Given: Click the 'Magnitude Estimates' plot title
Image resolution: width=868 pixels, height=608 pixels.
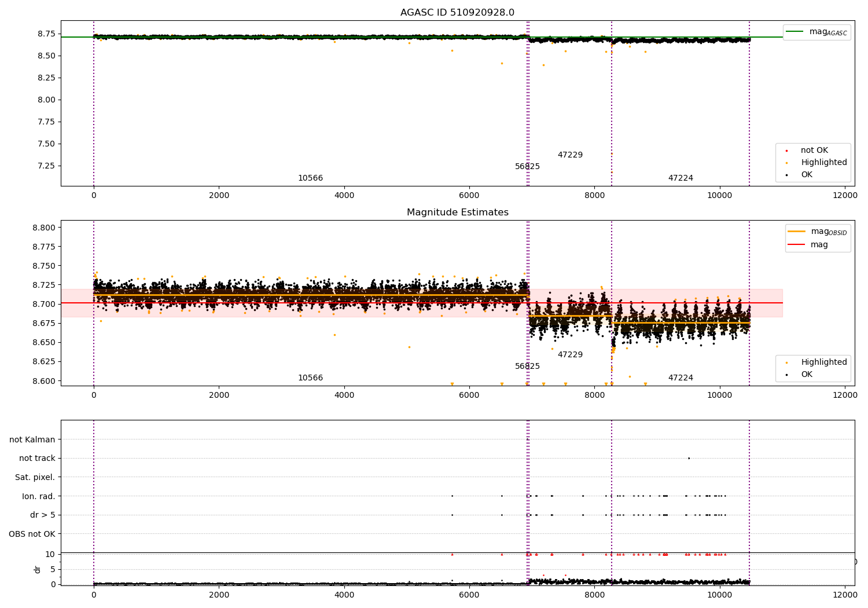Looking at the screenshot, I should (x=457, y=213).
